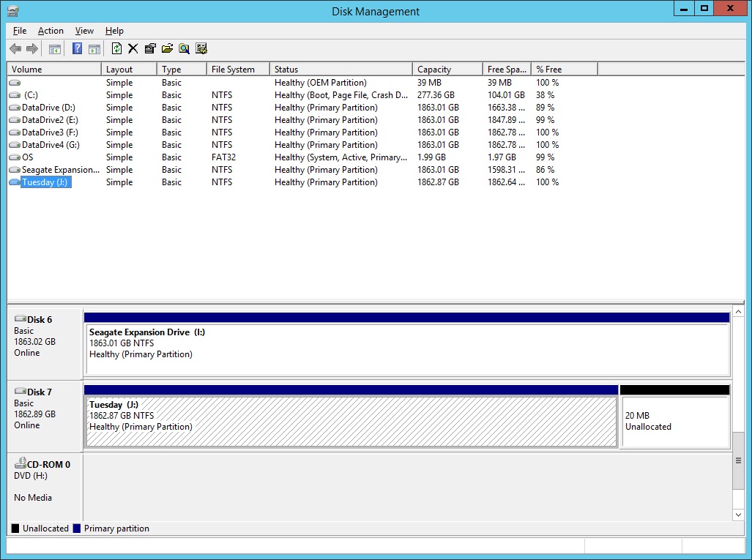Click the CD-ROM 0 drive icon

(21, 463)
